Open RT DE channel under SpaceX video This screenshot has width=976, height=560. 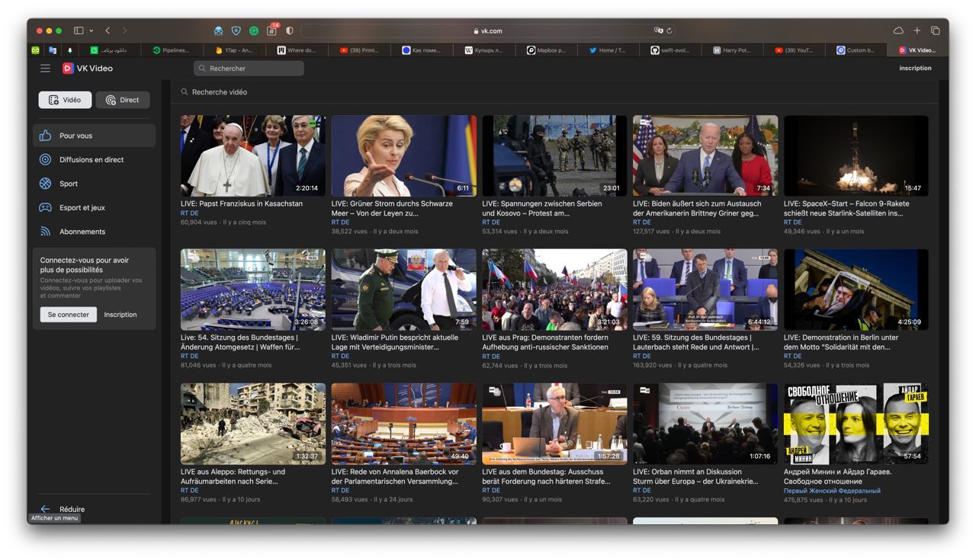792,222
